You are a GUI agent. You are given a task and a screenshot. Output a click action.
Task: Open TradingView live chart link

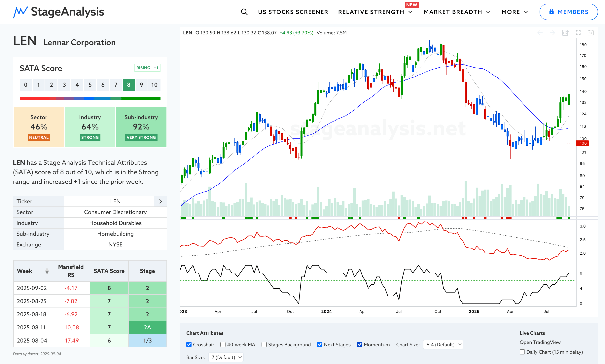540,342
